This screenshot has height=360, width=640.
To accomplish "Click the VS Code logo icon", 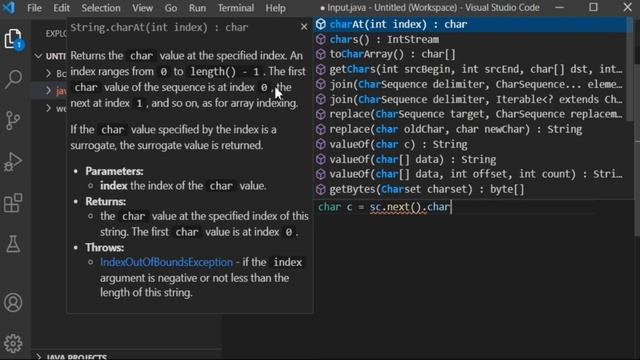I will [9, 7].
